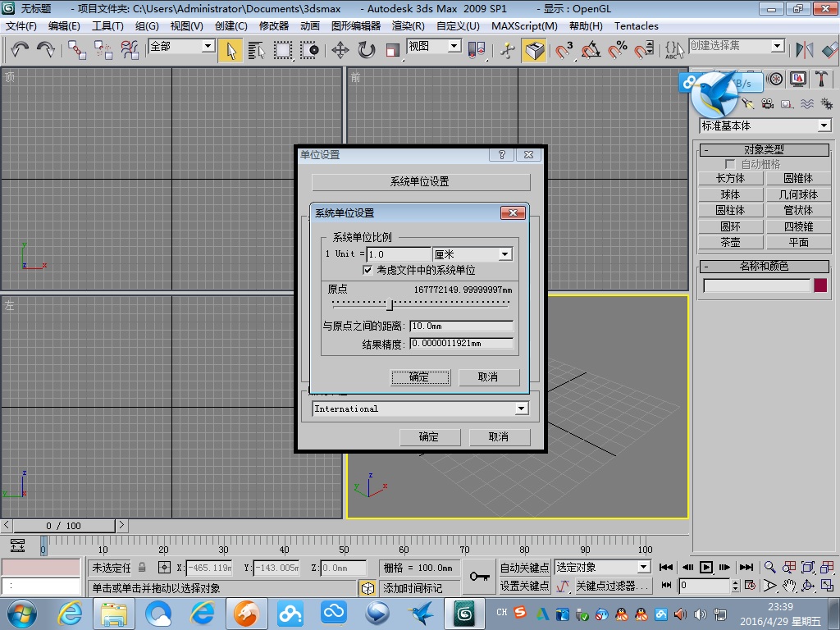Open the 自定义(U) menu
840x630 pixels.
[458, 26]
